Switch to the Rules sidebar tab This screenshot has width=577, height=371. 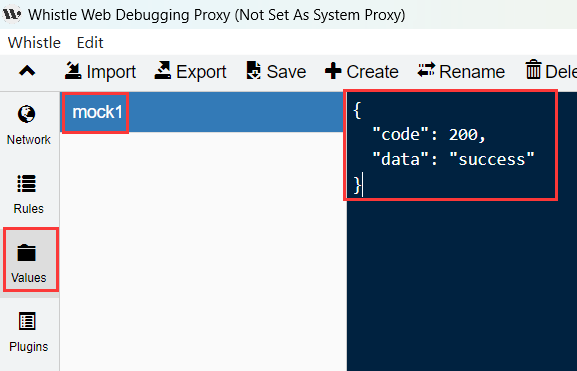click(x=29, y=194)
